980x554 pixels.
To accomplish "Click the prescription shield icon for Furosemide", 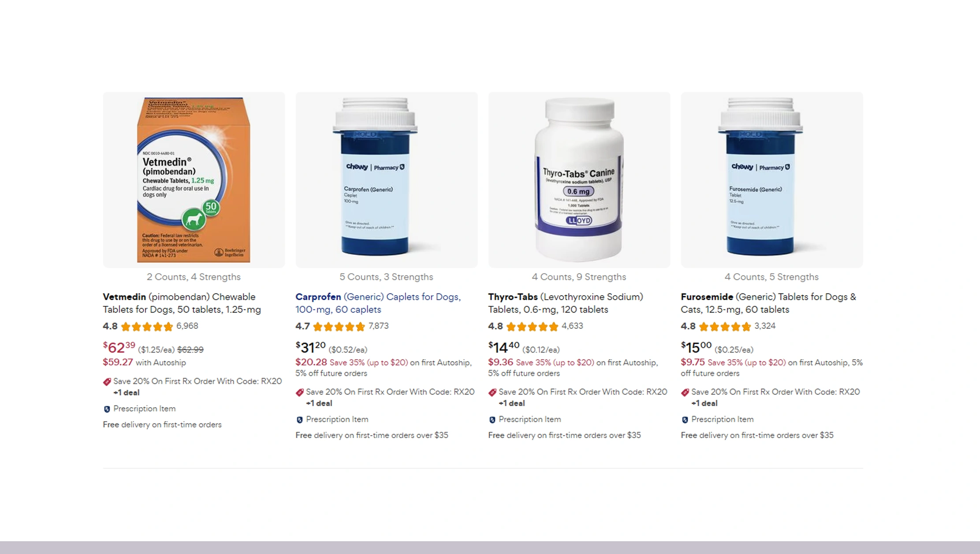I will pyautogui.click(x=685, y=420).
